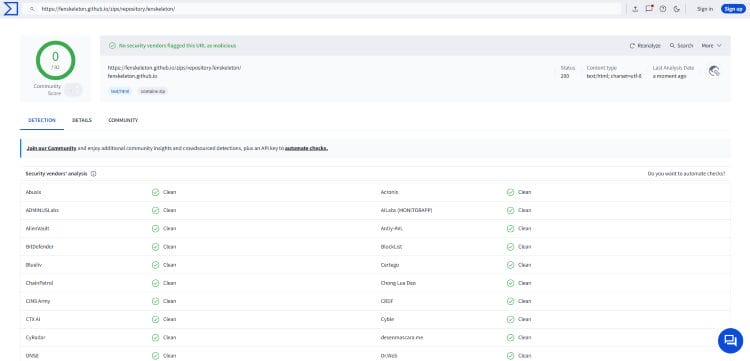
Task: Click the second tag chip beside text/html
Action: pyautogui.click(x=153, y=91)
